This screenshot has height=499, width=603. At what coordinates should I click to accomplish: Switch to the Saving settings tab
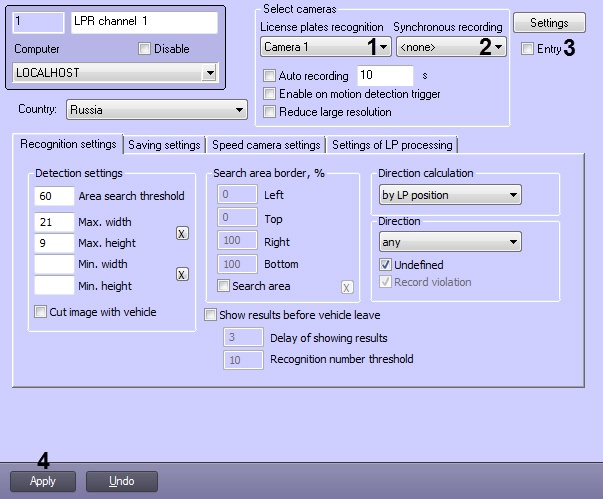point(164,145)
